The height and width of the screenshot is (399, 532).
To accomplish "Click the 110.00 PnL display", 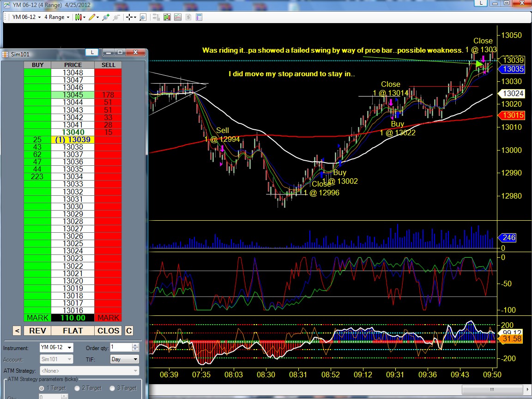I will coord(73,318).
